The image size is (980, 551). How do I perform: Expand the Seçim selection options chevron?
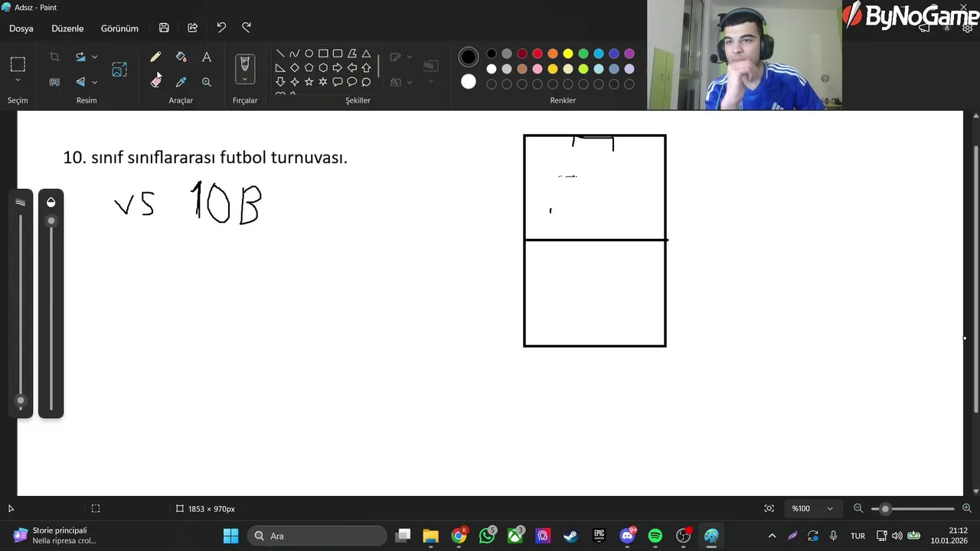18,80
